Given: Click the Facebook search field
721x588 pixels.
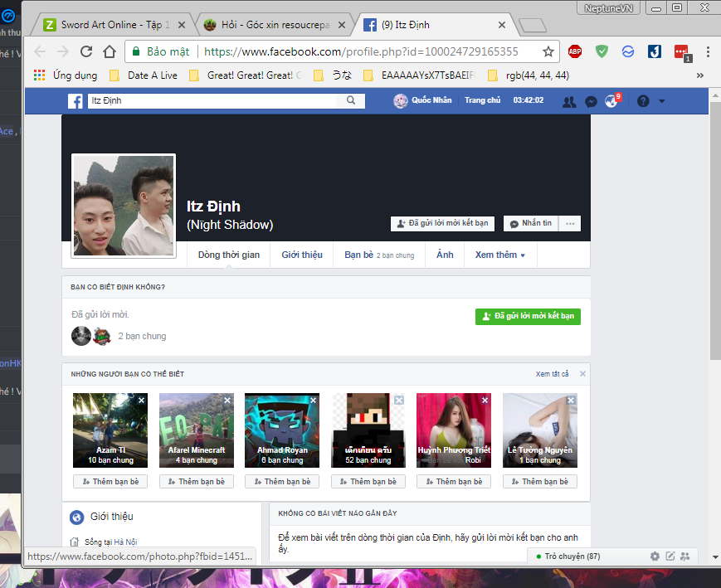Looking at the screenshot, I should pos(212,100).
